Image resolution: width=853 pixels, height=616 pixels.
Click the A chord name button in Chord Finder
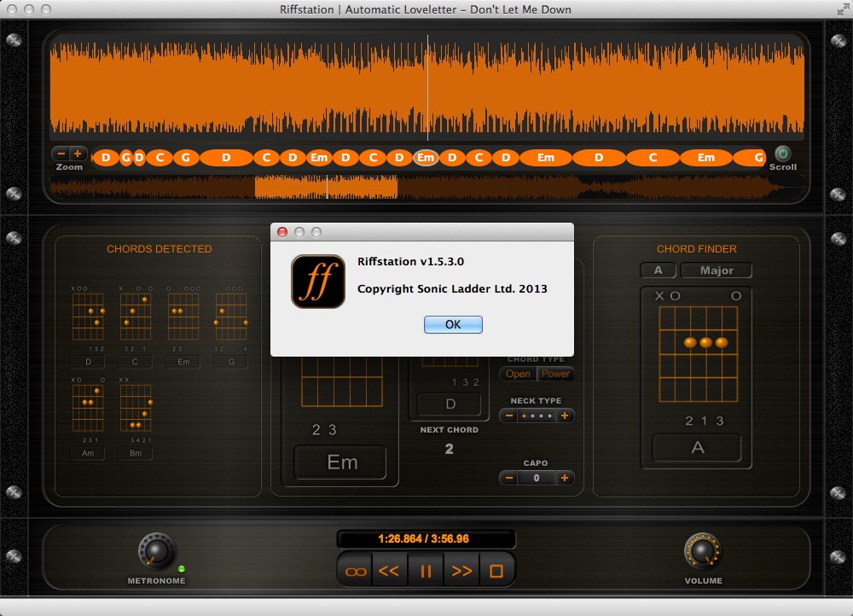(x=697, y=448)
